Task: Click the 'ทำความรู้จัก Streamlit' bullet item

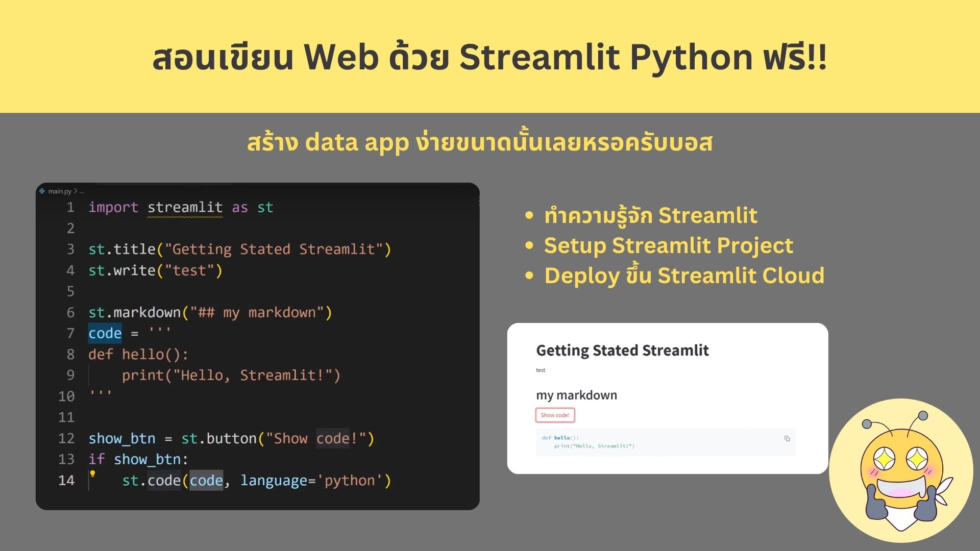Action: [x=651, y=215]
